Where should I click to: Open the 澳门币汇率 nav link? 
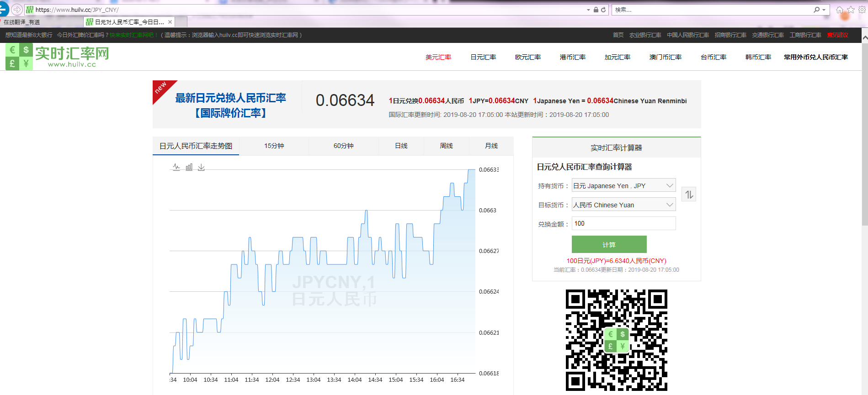(x=666, y=57)
